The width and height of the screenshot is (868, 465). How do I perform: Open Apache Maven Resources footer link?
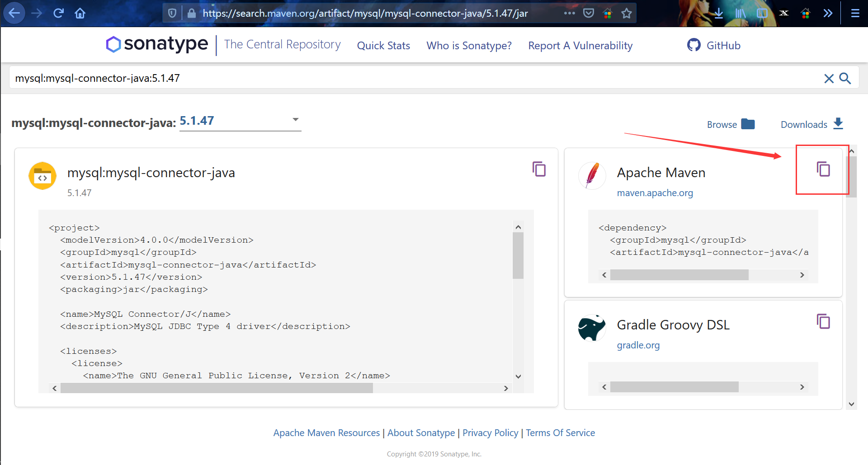point(326,433)
